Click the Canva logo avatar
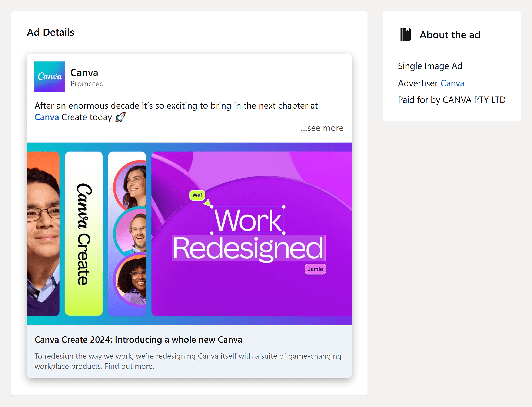 coord(50,77)
